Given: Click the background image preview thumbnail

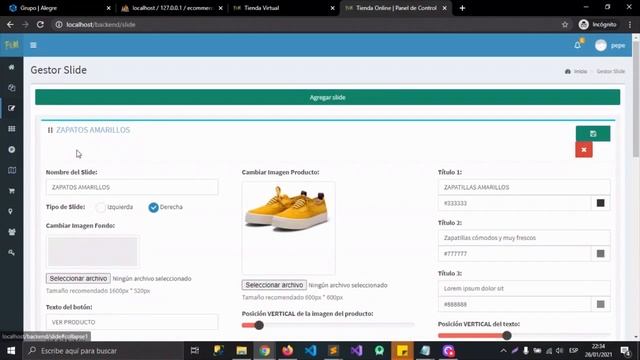Looking at the screenshot, I should (x=93, y=251).
